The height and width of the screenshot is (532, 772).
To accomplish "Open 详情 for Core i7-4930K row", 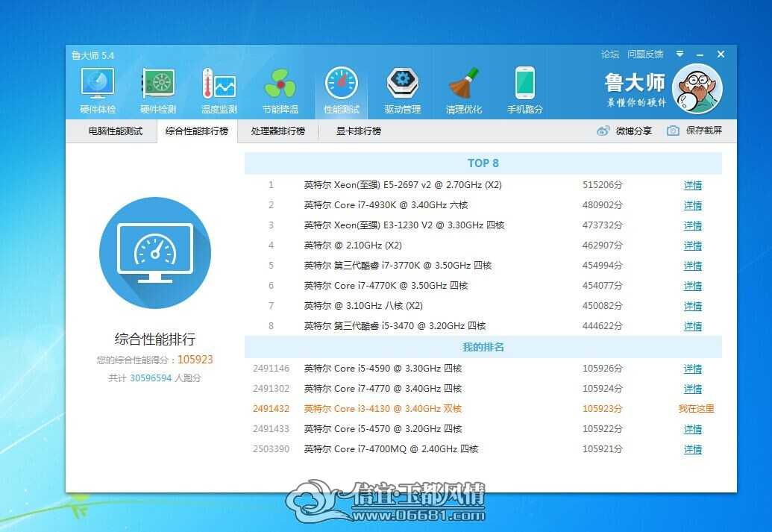I will 693,205.
